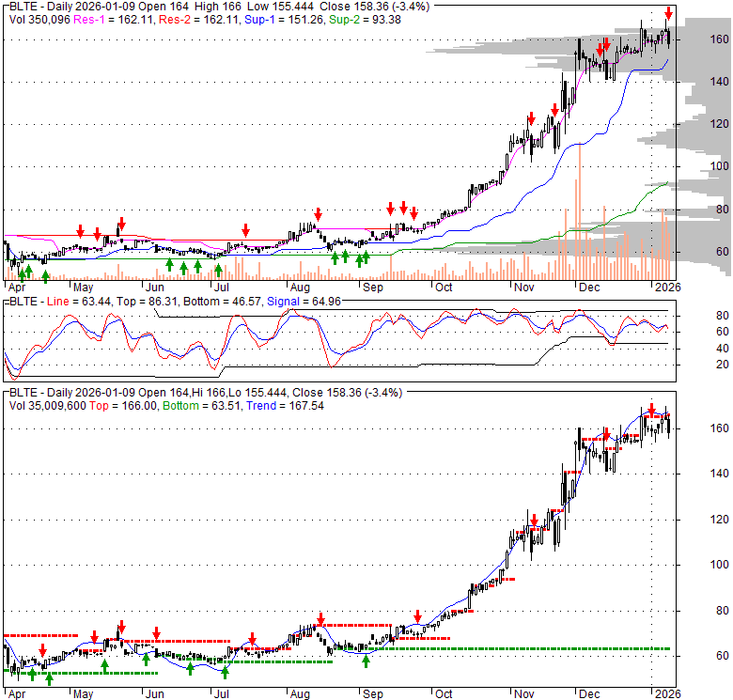Screen dimensions: 733x700
Task: Click the 140 price axis label of top chart
Action: (x=719, y=82)
